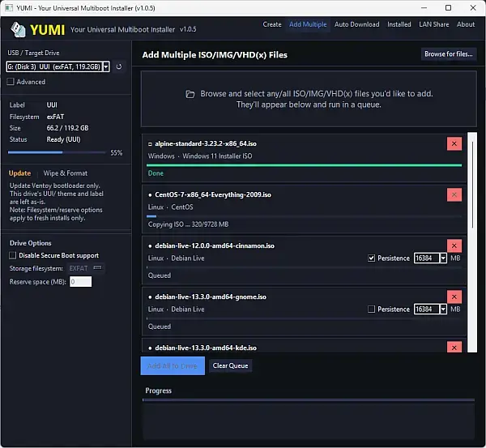This screenshot has height=448, width=486.
Task: Enable the Advanced checkbox
Action: (x=11, y=82)
